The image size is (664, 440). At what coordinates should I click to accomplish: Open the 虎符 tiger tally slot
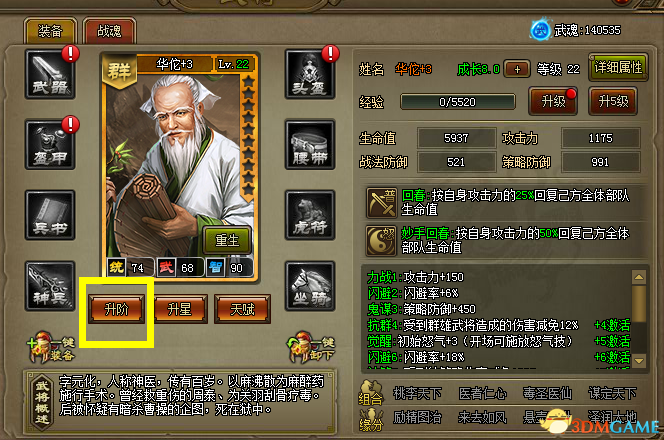310,216
